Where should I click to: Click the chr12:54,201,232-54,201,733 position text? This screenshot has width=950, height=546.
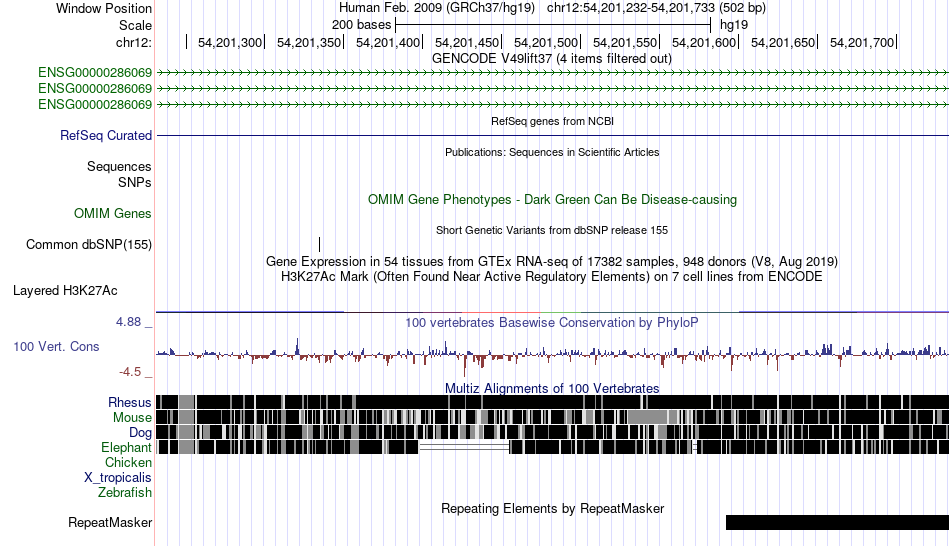tap(656, 8)
